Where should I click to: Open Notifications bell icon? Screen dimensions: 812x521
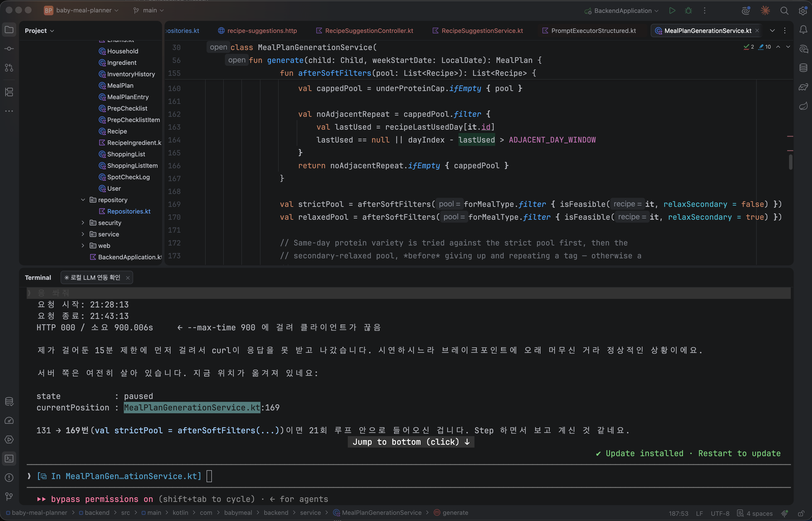(803, 30)
